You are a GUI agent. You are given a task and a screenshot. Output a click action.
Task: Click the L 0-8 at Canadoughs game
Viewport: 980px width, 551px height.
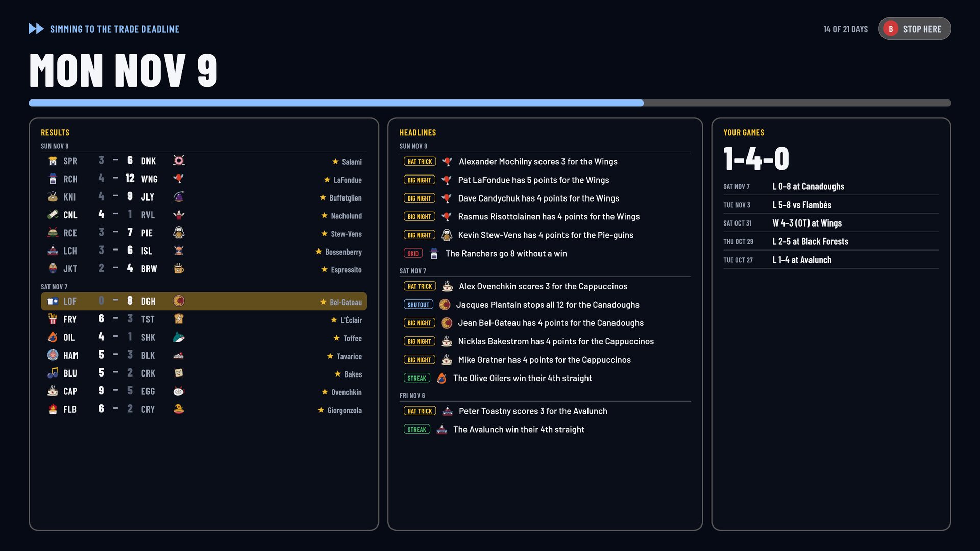830,186
